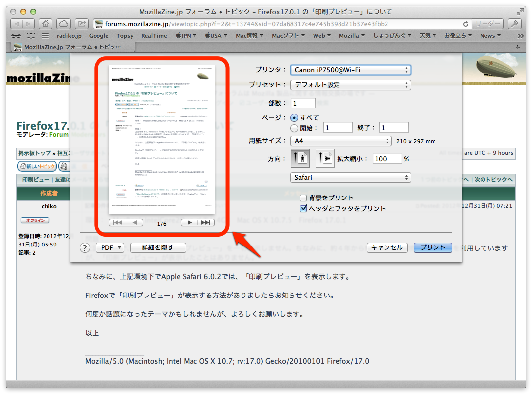This screenshot has height=394, width=532.
Task: Open iCloud Tabs cloud icon
Action: (x=63, y=23)
